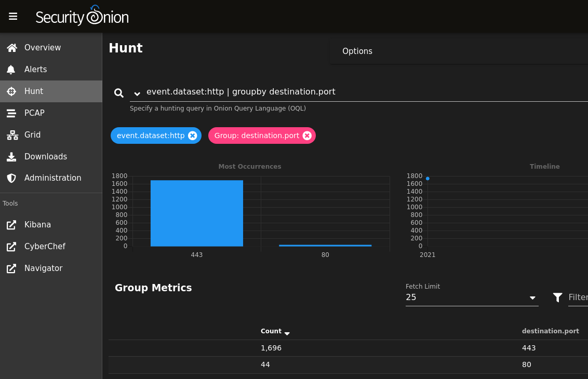Image resolution: width=588 pixels, height=379 pixels.
Task: Click the Administration shield icon
Action: click(x=11, y=178)
